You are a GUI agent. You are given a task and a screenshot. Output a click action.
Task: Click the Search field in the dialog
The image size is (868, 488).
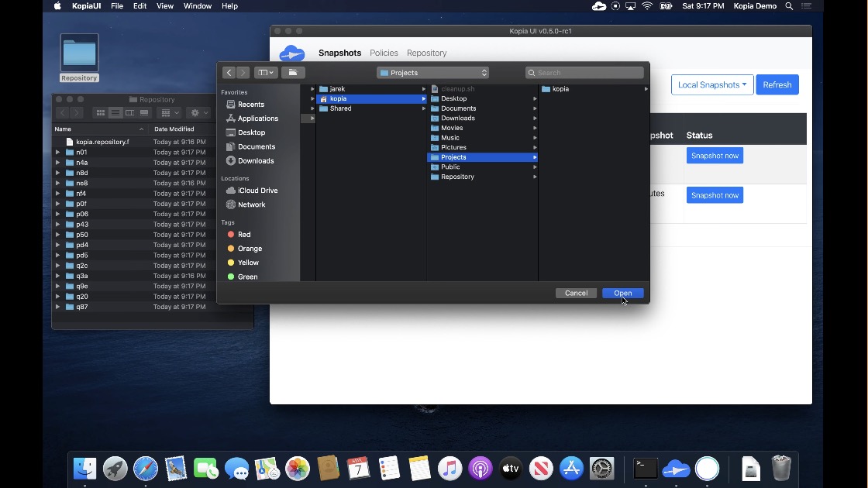click(x=585, y=72)
